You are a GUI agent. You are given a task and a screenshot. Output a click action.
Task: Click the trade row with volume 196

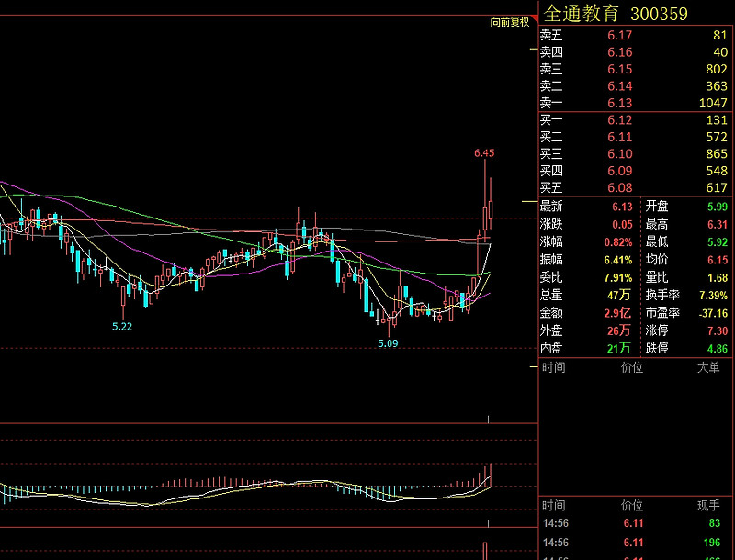[x=635, y=543]
